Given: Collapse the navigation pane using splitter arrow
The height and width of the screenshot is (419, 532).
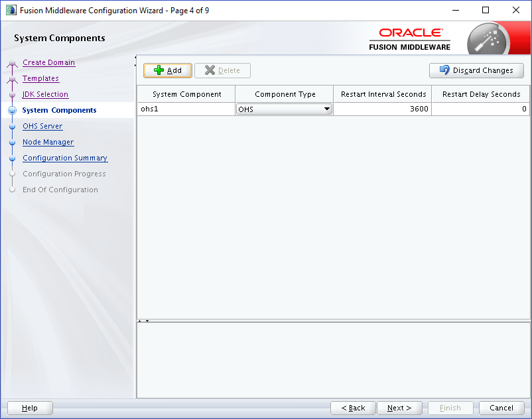Looking at the screenshot, I should coord(135,57).
